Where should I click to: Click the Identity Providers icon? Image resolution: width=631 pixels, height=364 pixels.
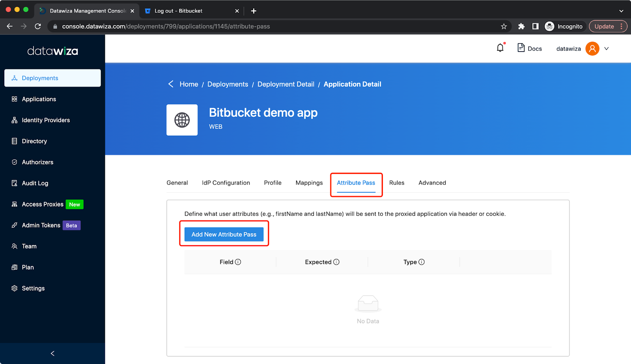(x=15, y=120)
